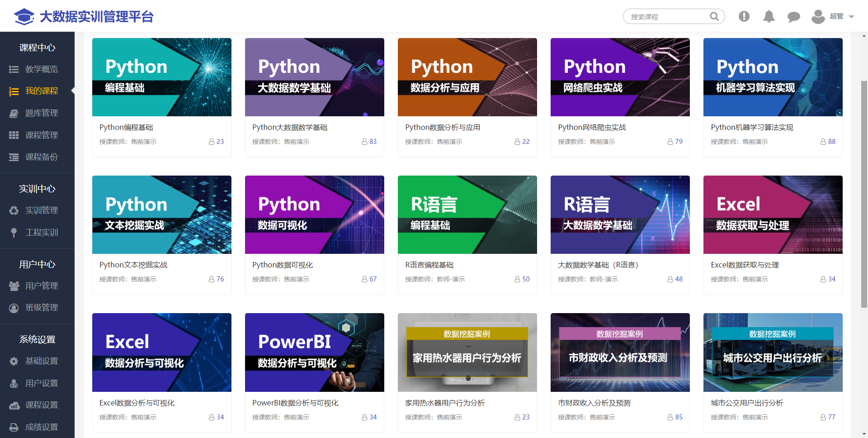Open Python数据可视化 course title link
The image size is (868, 438).
click(283, 265)
